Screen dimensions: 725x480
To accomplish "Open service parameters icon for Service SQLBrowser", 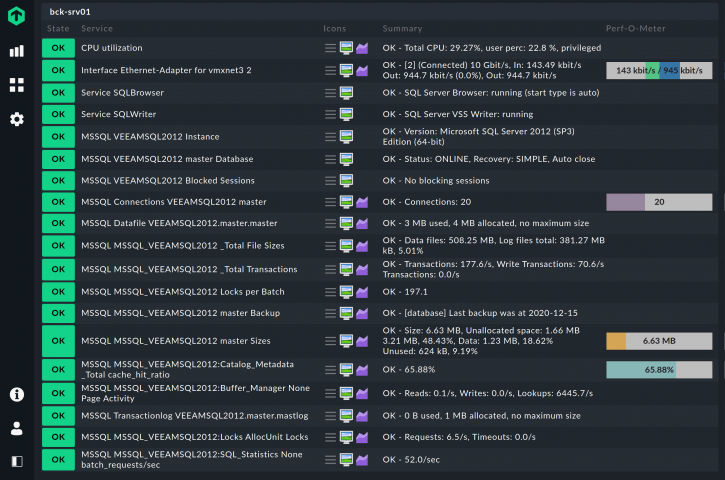I will click(347, 92).
